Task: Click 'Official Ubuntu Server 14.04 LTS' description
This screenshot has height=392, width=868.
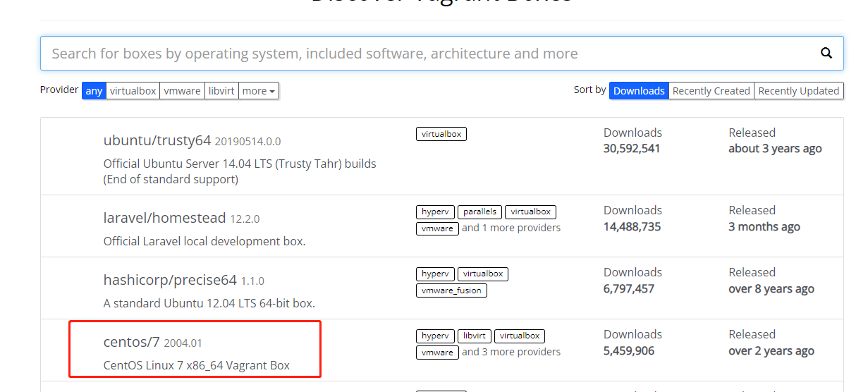Action: pyautogui.click(x=240, y=171)
